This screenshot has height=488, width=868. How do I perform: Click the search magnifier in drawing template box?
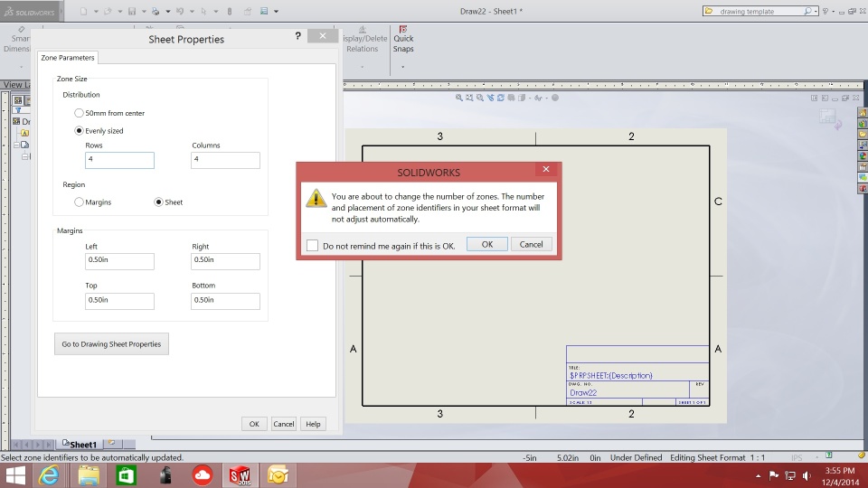(807, 11)
